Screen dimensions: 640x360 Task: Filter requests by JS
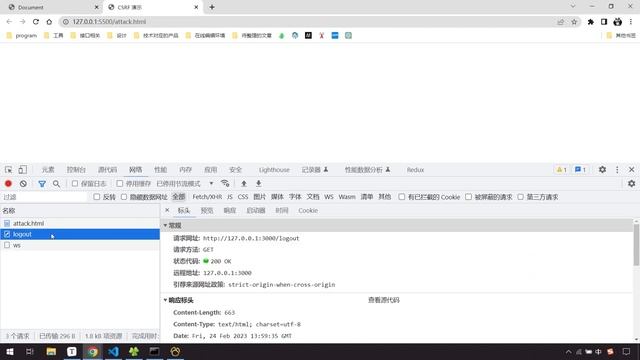point(230,197)
